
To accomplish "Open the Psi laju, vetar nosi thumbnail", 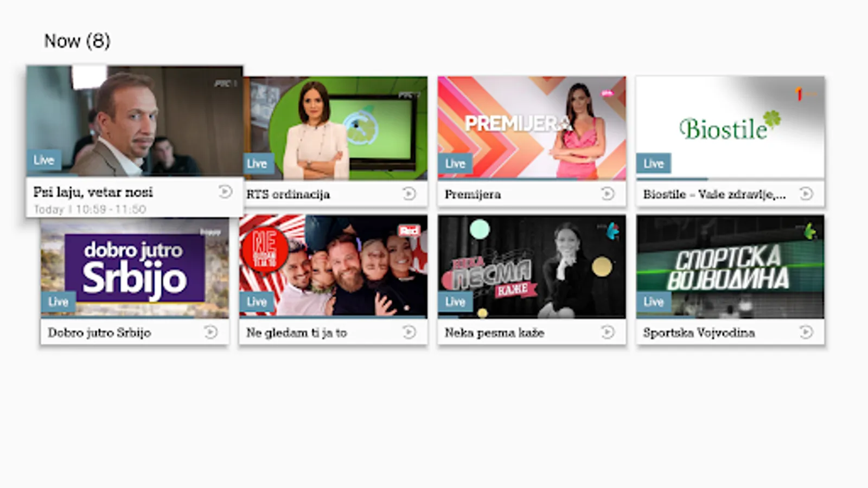I will point(135,121).
